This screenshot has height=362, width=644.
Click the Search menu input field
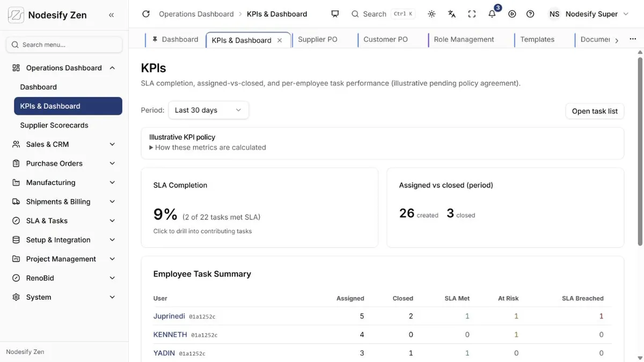(64, 45)
